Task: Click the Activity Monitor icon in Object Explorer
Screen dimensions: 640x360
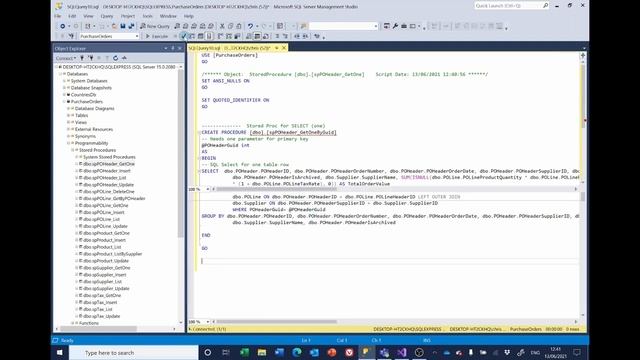Action: 124,58
